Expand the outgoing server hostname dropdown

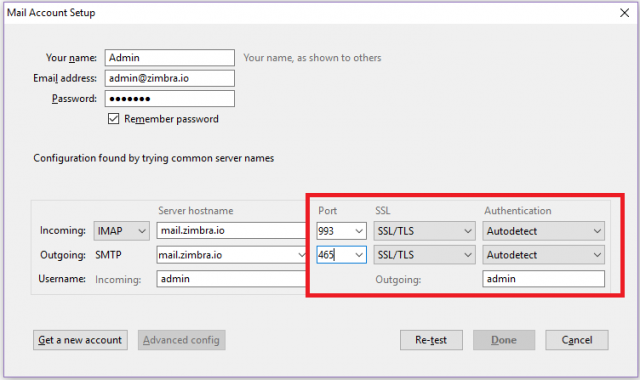coord(301,255)
